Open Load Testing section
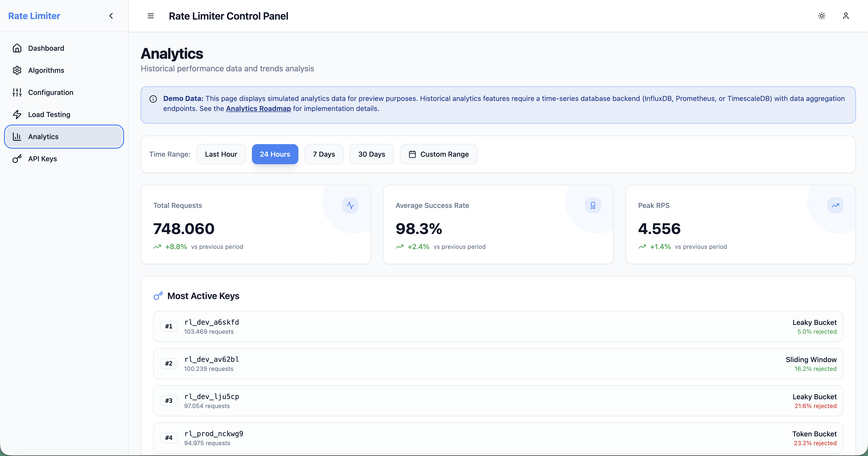Viewport: 868px width, 456px height. click(x=64, y=115)
